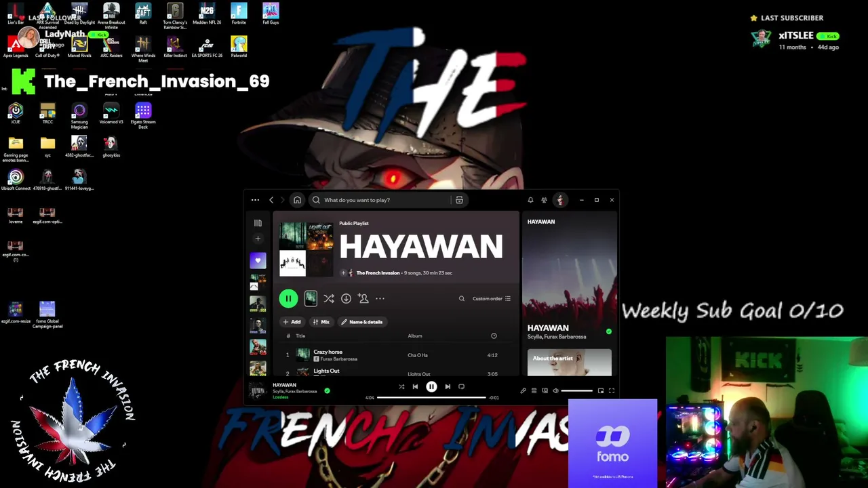This screenshot has width=868, height=488.
Task: Click the Name & details button
Action: (362, 322)
